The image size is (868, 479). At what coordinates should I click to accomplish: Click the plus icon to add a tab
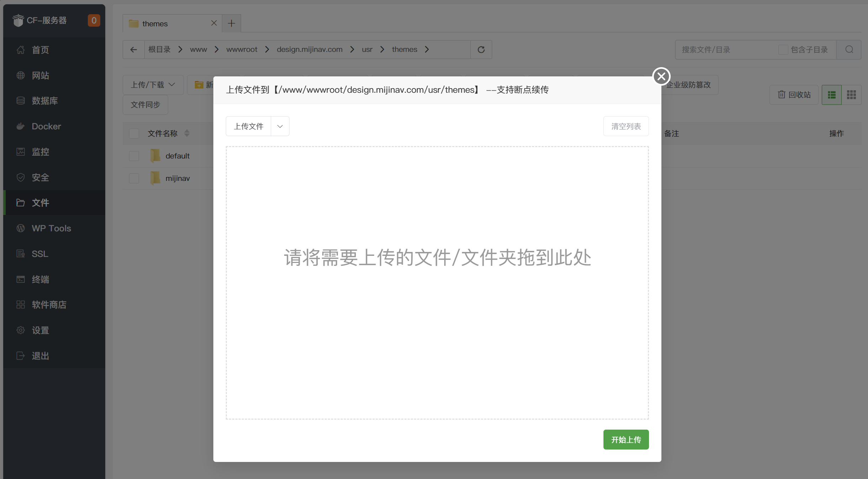click(231, 23)
